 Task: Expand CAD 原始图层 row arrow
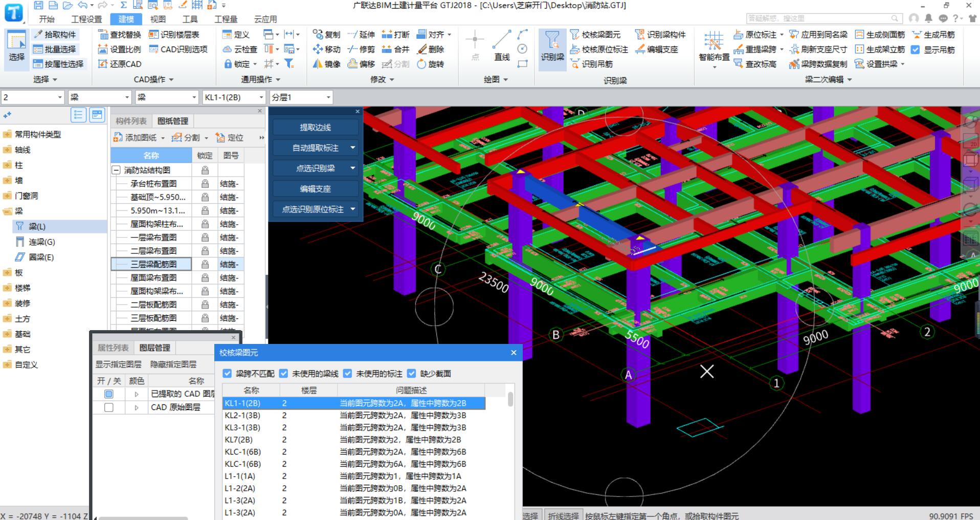[x=137, y=407]
